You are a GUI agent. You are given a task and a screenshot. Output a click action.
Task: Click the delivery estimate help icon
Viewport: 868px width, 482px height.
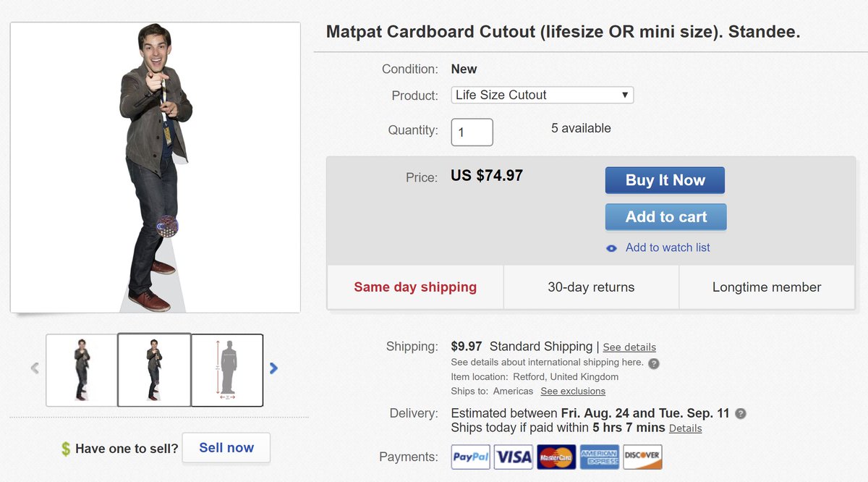[741, 414]
